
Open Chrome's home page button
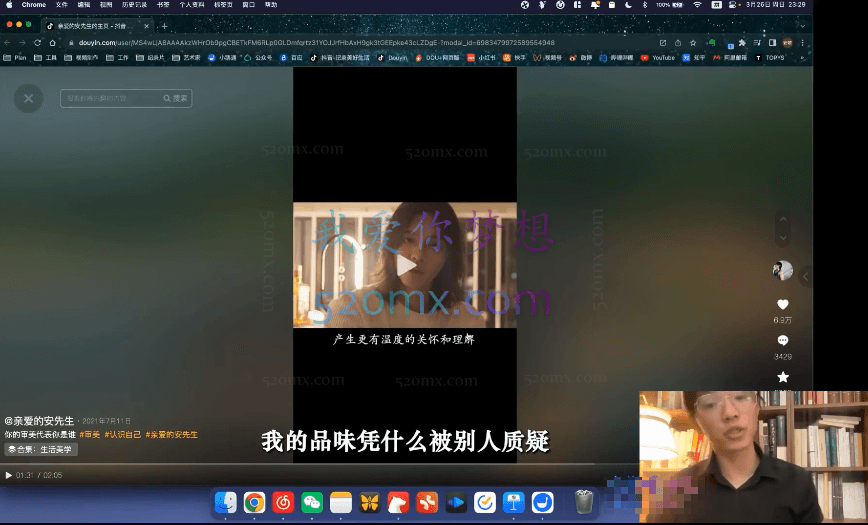[x=53, y=43]
